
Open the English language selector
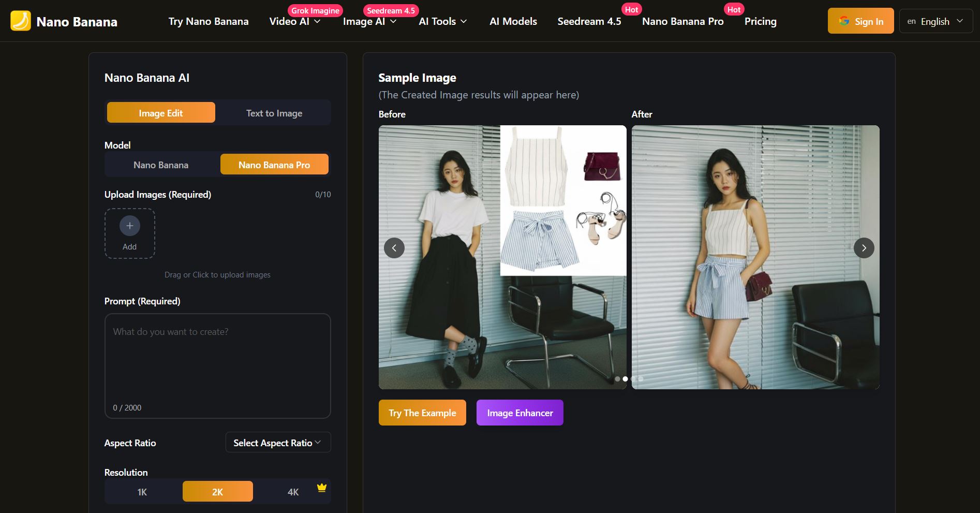pos(936,21)
